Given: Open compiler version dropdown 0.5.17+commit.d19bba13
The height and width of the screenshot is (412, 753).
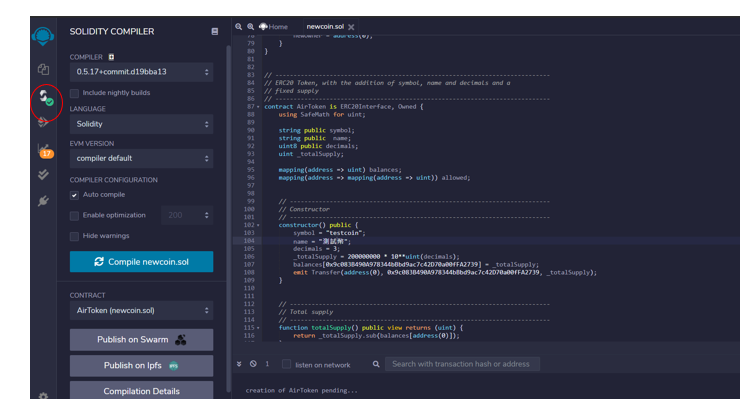Looking at the screenshot, I should (141, 72).
